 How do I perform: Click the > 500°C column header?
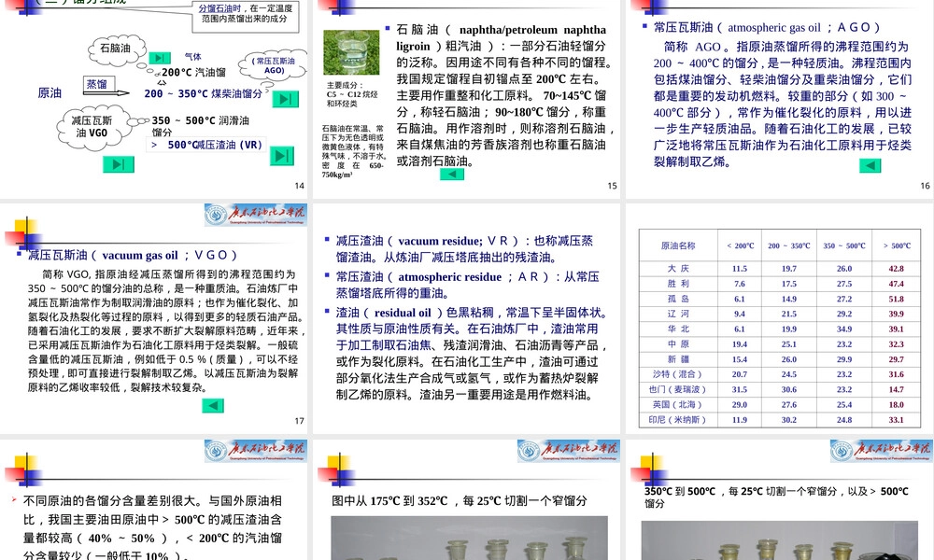coord(897,245)
